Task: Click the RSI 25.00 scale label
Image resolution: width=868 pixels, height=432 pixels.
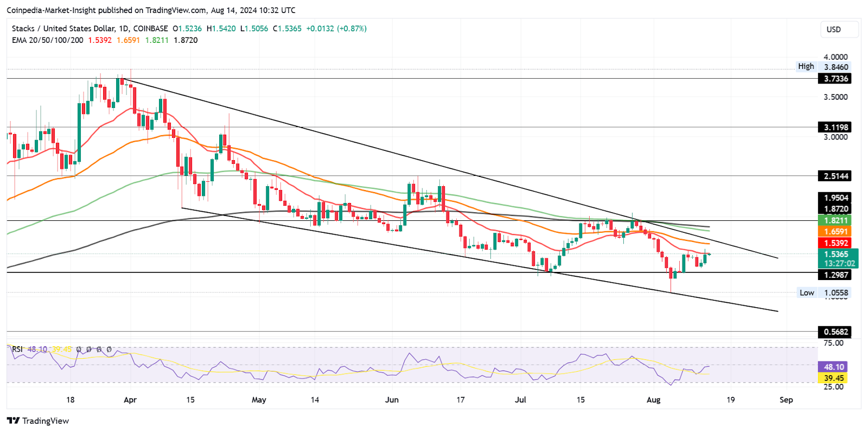Action: point(833,387)
